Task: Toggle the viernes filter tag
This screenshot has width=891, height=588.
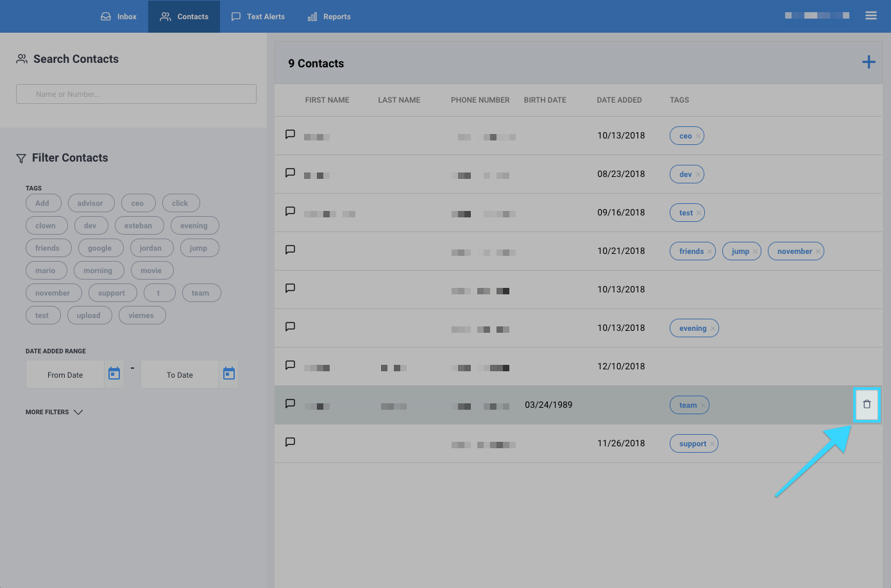Action: click(142, 315)
